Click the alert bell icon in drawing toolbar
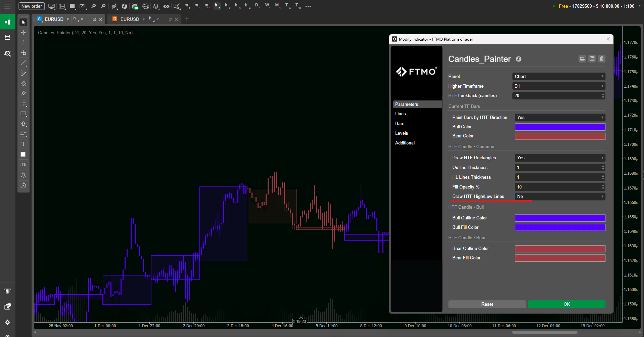The image size is (644, 337). pyautogui.click(x=23, y=175)
